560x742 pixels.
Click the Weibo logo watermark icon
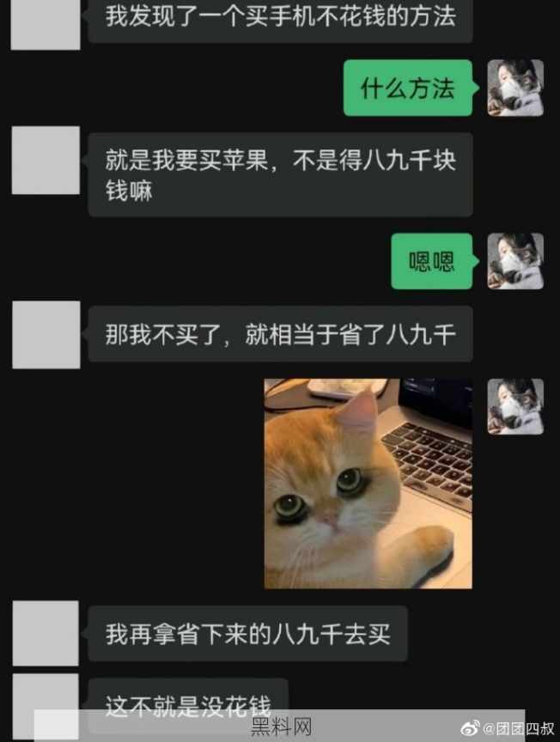coord(470,727)
